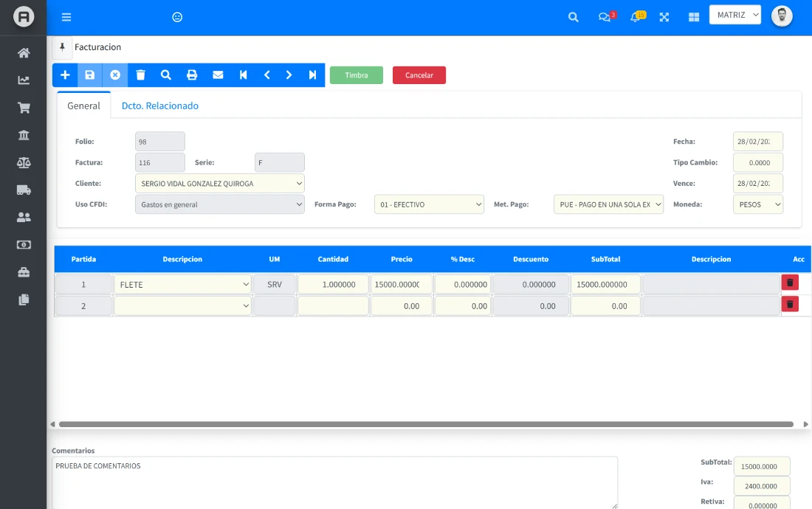Open the hamburger menu in top bar

66,17
